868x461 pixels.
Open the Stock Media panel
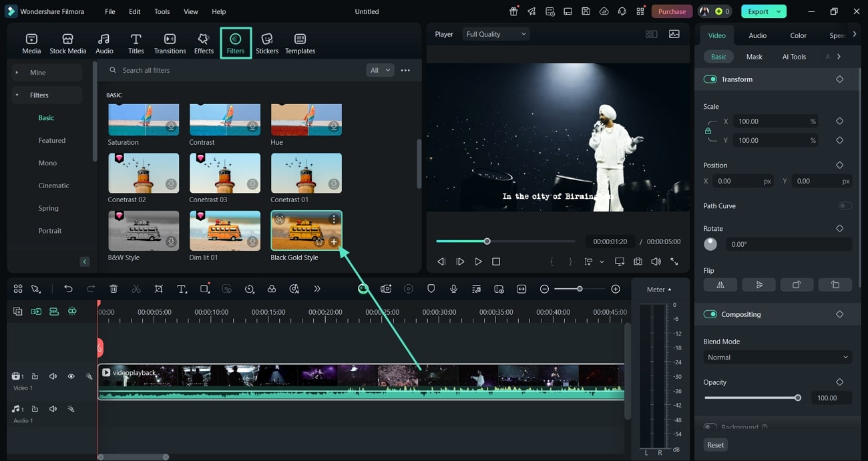67,43
